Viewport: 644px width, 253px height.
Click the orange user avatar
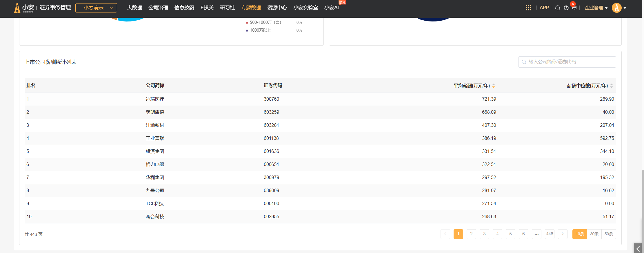[x=617, y=8]
